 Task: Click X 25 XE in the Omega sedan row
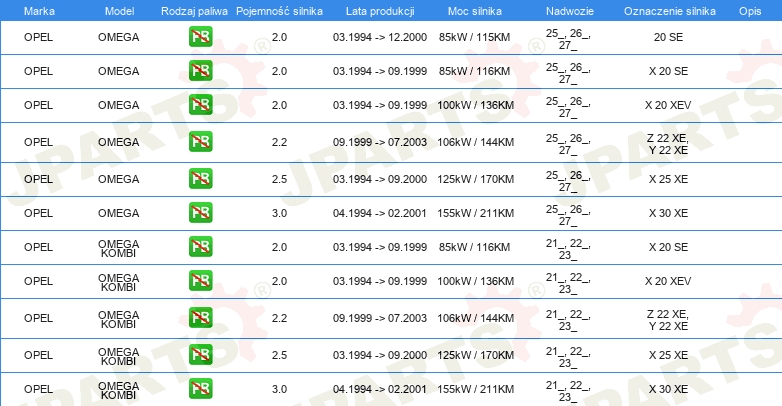pyautogui.click(x=668, y=179)
